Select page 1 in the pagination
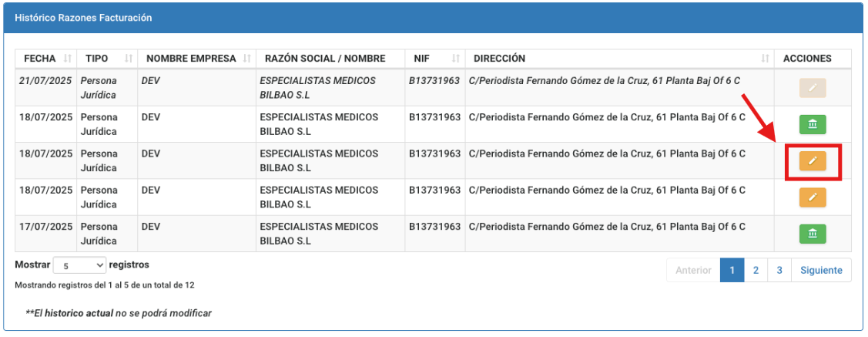The width and height of the screenshot is (868, 337). (x=732, y=271)
